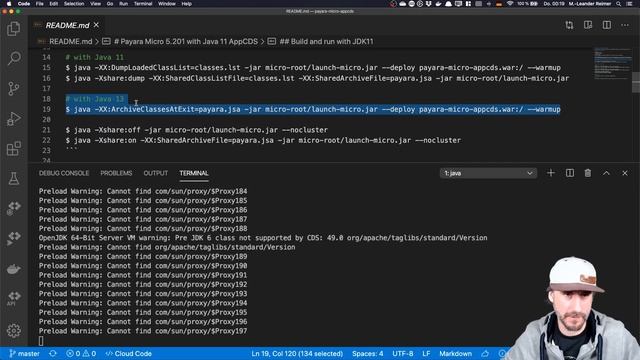
Task: Add a new terminal with plus icon
Action: click(551, 173)
